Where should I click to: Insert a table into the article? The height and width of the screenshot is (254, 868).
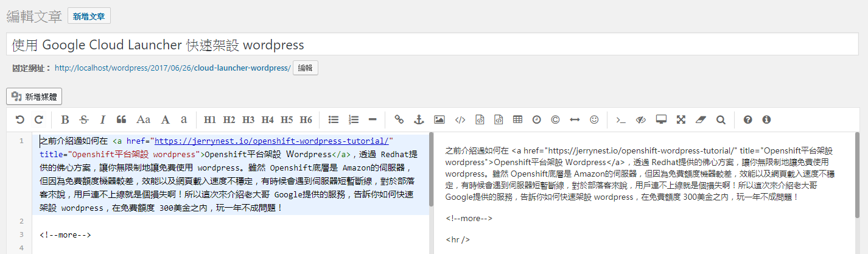pos(517,120)
